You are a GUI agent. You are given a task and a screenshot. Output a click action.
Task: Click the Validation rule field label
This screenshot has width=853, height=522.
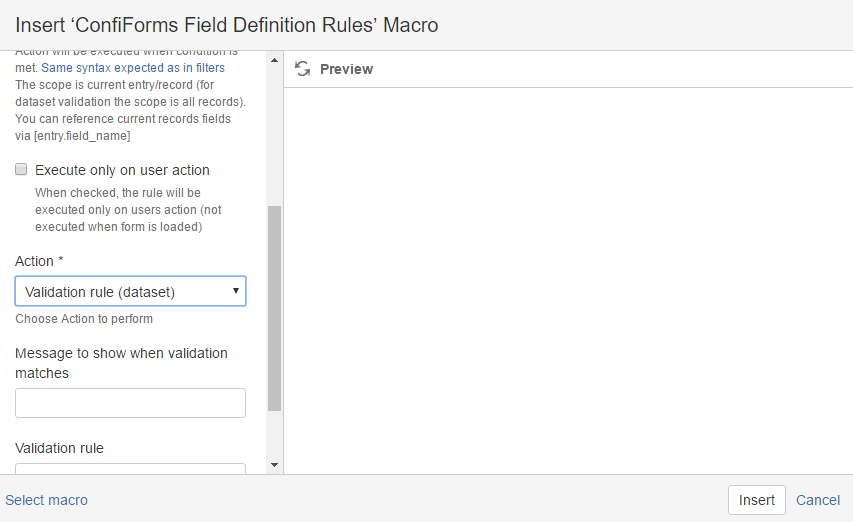[x=59, y=448]
